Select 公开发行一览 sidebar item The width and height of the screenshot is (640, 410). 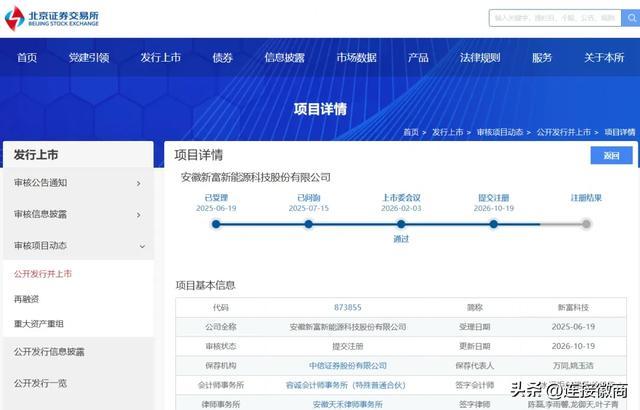[x=40, y=383]
